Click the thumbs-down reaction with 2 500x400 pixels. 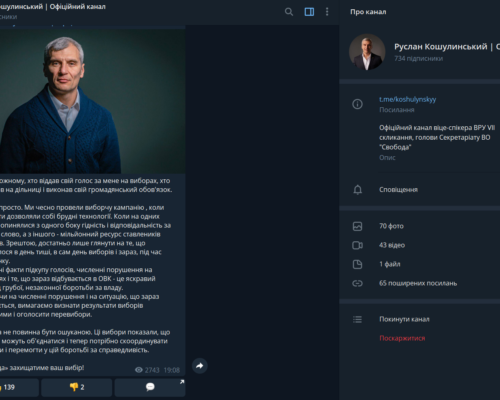(77, 387)
